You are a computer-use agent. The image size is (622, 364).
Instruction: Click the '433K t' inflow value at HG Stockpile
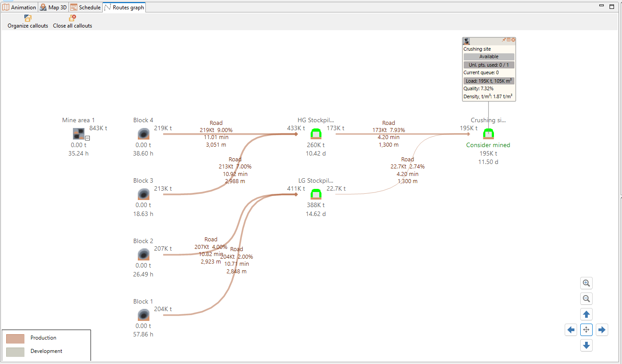(x=296, y=128)
